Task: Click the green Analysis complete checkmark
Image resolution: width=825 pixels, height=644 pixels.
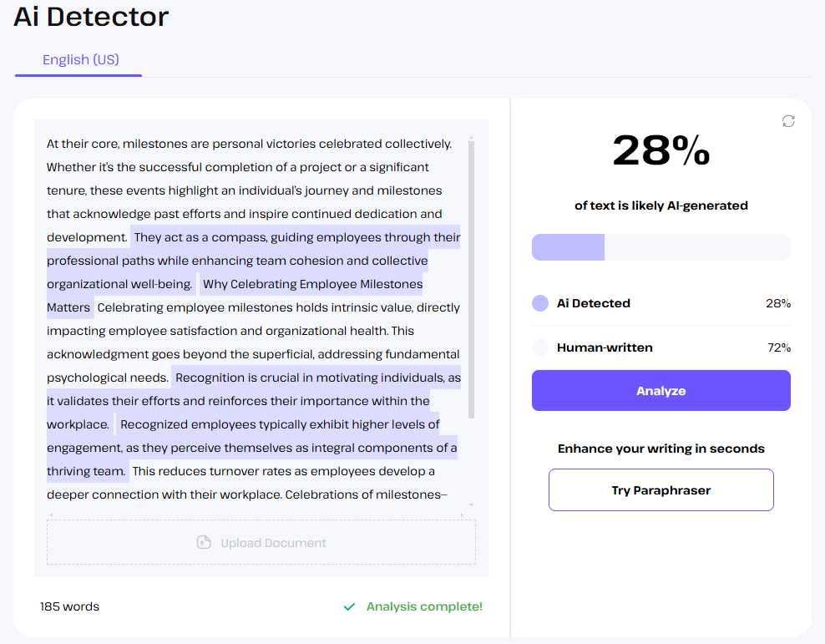Action: coord(350,607)
